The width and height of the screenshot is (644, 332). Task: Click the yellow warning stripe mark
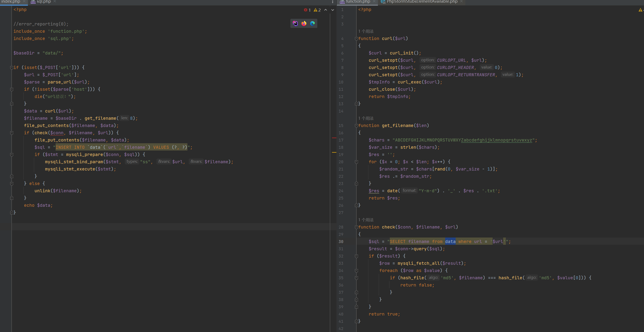pyautogui.click(x=334, y=152)
